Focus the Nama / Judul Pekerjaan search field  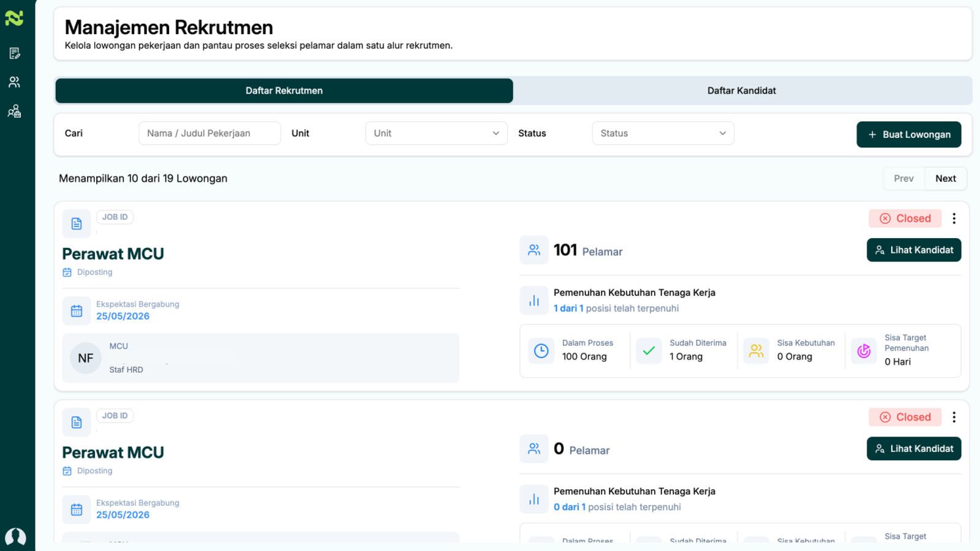coord(209,133)
